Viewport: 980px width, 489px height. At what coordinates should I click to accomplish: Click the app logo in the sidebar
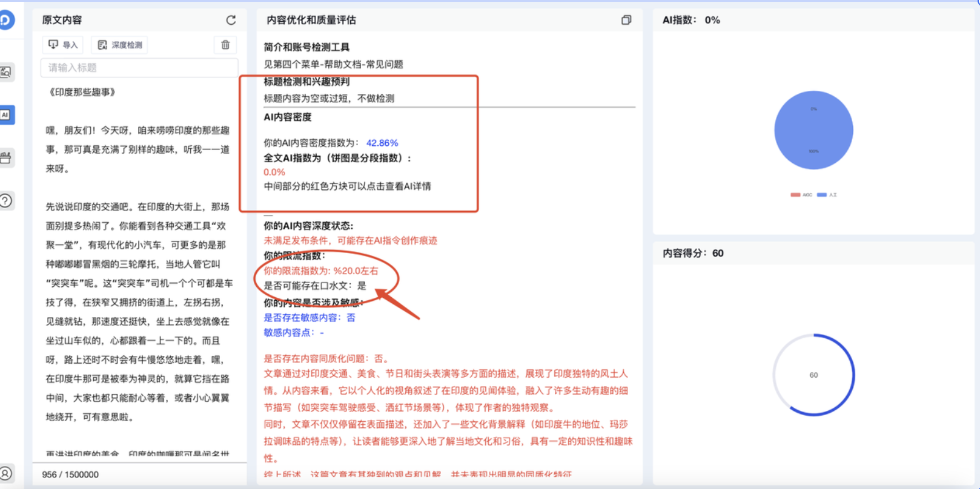coord(5,20)
